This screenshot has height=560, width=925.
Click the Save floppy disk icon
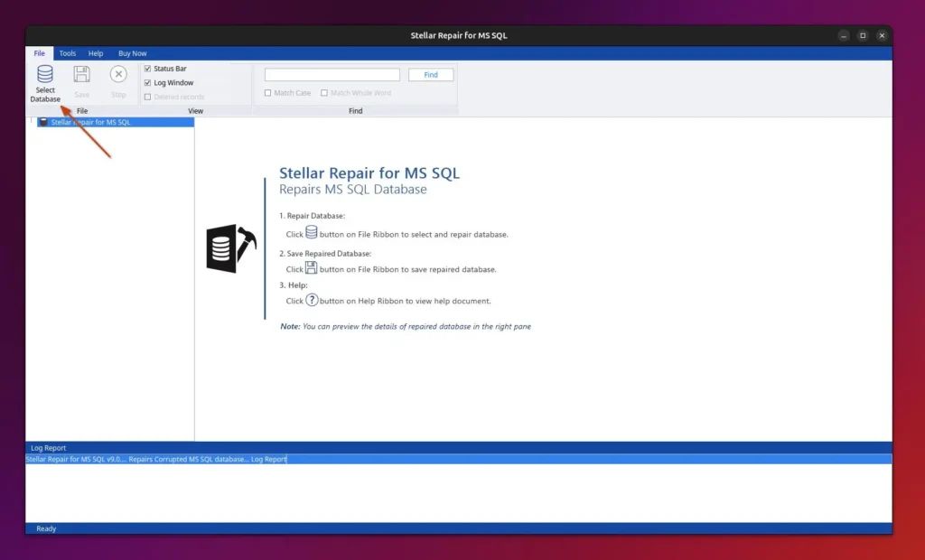coord(81,75)
